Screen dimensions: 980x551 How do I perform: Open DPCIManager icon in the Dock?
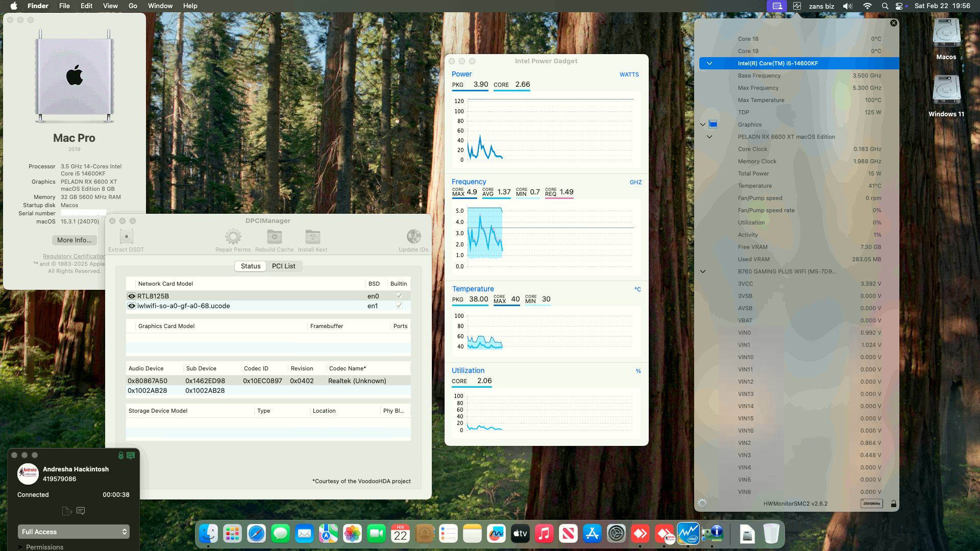(x=713, y=534)
